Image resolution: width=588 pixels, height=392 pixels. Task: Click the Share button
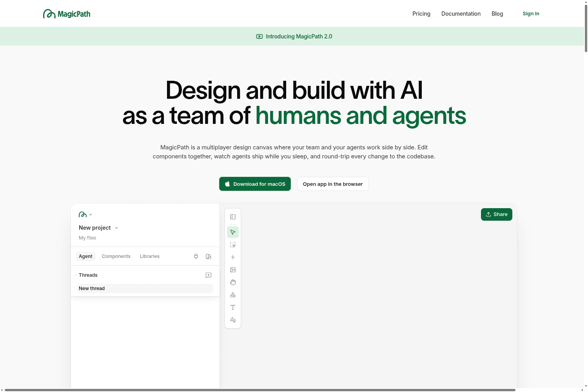click(x=497, y=214)
